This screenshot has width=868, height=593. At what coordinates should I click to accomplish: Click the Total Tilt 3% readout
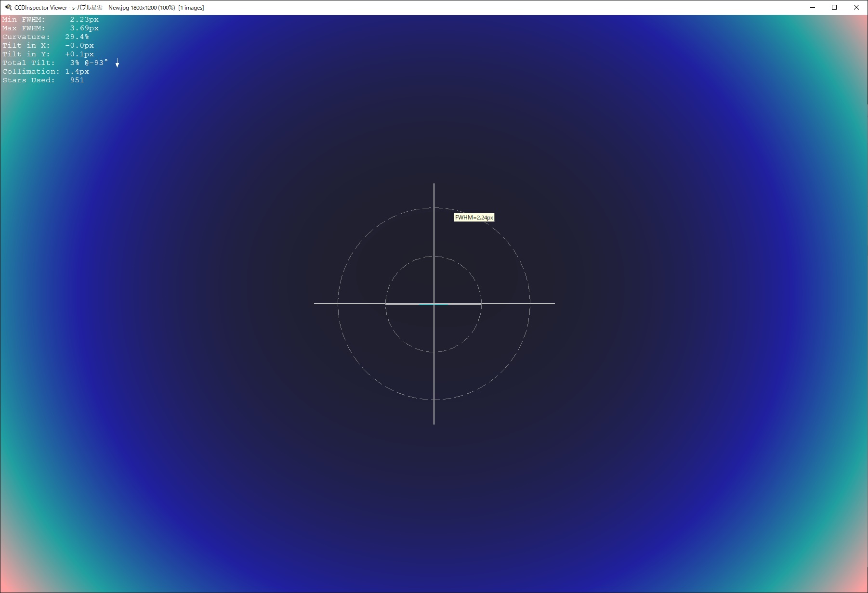click(x=55, y=63)
